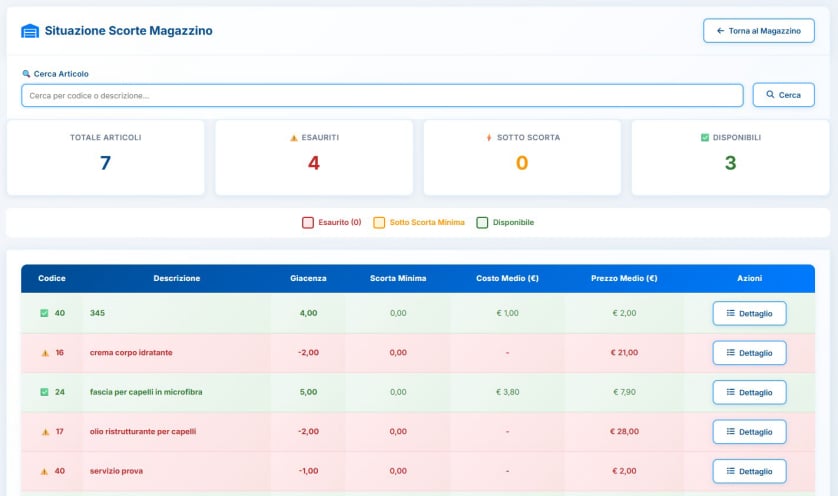Toggle the Sotto Scorta Minima legend checkbox
This screenshot has height=496, width=838.
coord(379,223)
